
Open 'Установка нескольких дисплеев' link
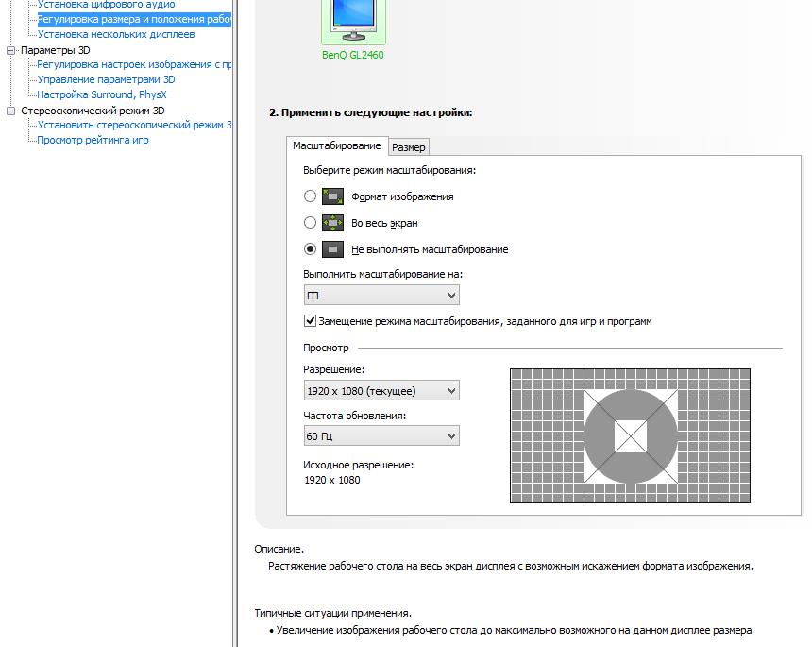click(116, 34)
